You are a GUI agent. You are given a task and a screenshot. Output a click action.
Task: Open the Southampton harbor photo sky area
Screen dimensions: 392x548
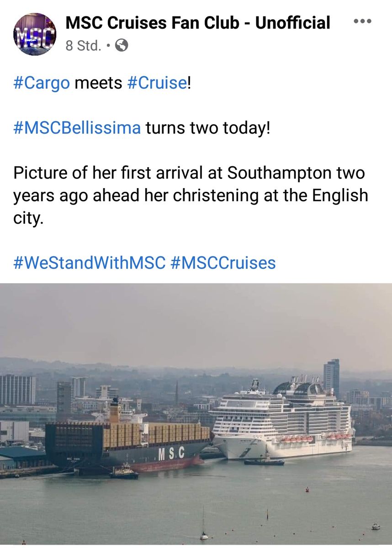(196, 320)
